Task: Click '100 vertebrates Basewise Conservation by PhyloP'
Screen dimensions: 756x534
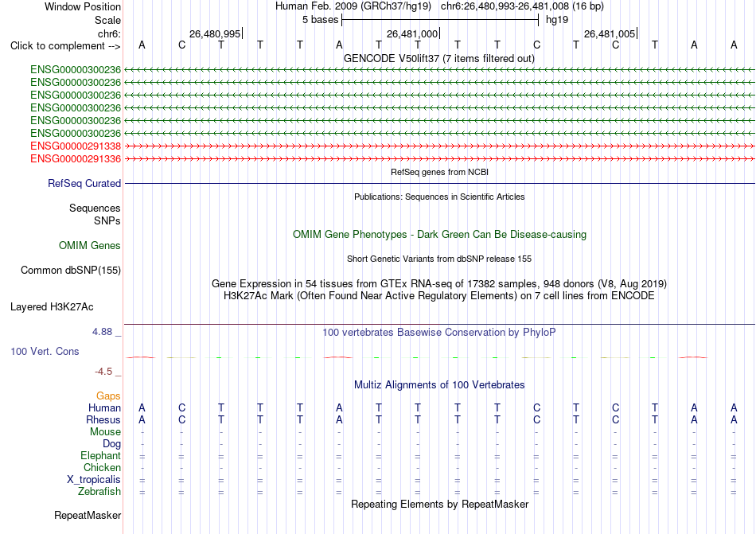Action: (x=439, y=333)
